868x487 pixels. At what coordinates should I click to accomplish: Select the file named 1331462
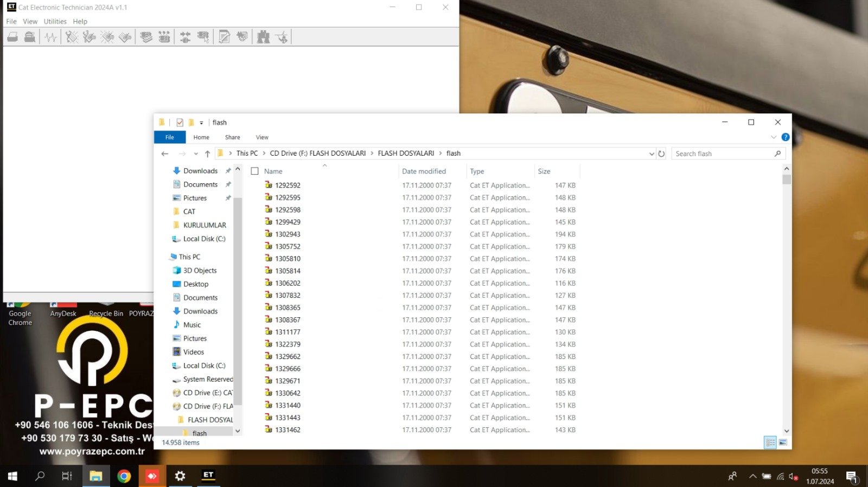tap(288, 430)
